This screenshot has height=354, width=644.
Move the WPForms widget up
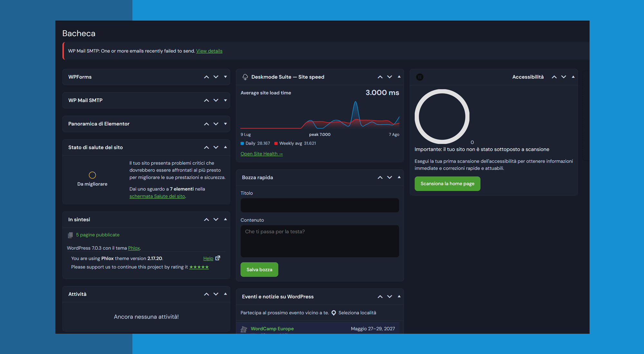coord(206,77)
